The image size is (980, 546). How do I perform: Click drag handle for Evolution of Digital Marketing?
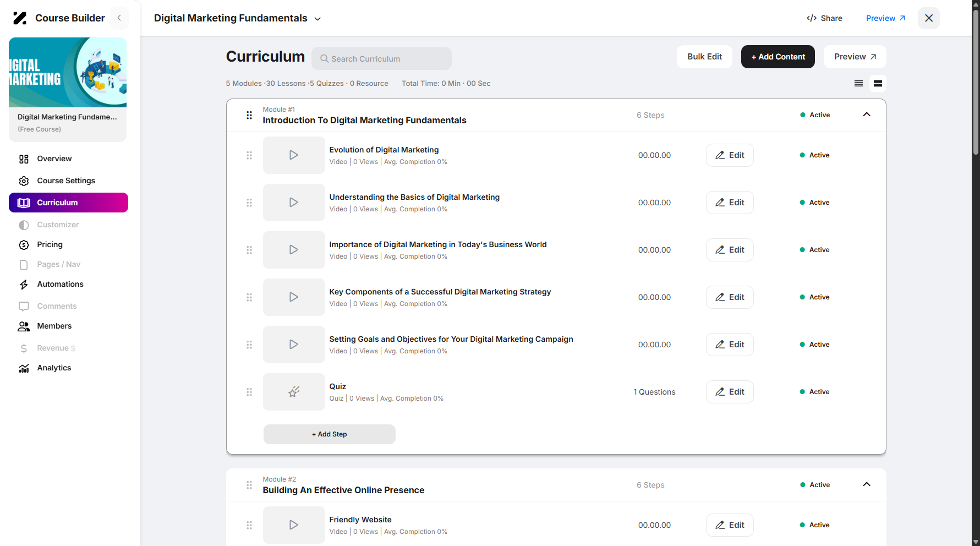[x=249, y=155]
